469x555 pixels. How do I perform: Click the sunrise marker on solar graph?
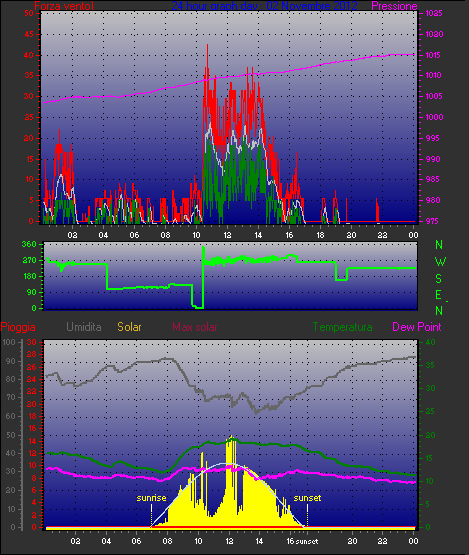(x=151, y=498)
